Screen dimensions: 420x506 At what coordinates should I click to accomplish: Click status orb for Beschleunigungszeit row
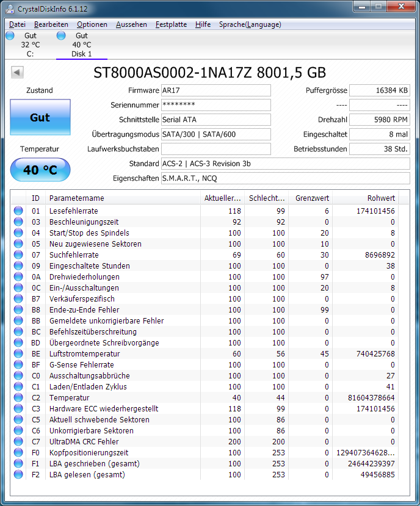click(x=18, y=222)
